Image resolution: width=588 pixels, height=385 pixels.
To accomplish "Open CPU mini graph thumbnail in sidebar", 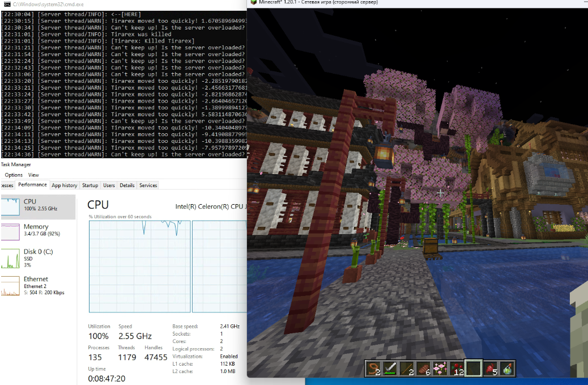I will [x=10, y=207].
